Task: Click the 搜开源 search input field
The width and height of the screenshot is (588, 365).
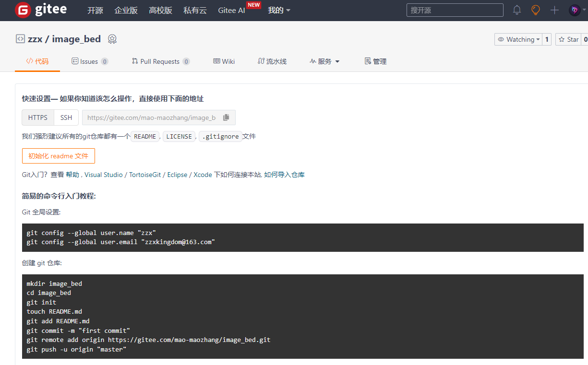Action: click(x=454, y=10)
